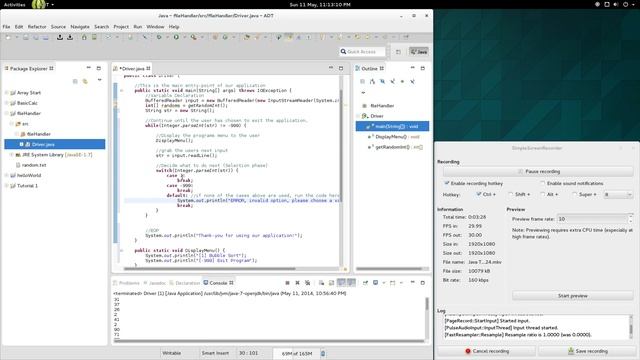
Task: Open Outline view menu arrow
Action: 363,93
